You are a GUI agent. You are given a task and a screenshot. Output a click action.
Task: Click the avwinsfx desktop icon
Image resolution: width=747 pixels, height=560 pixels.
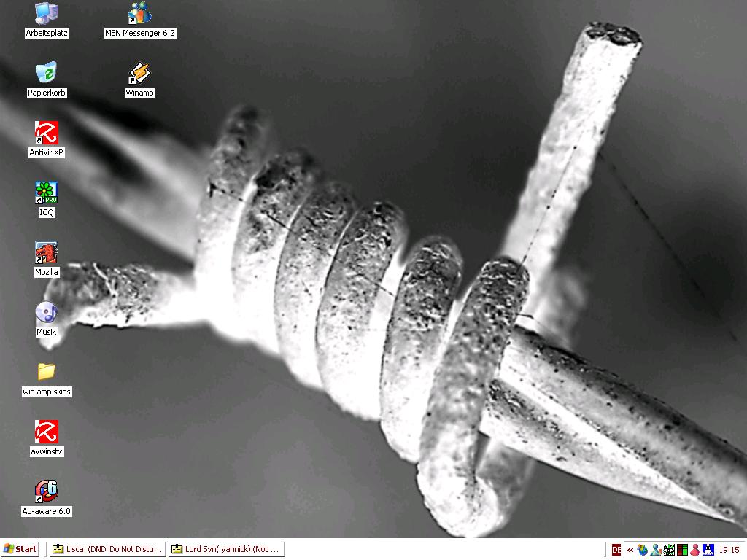tap(47, 432)
